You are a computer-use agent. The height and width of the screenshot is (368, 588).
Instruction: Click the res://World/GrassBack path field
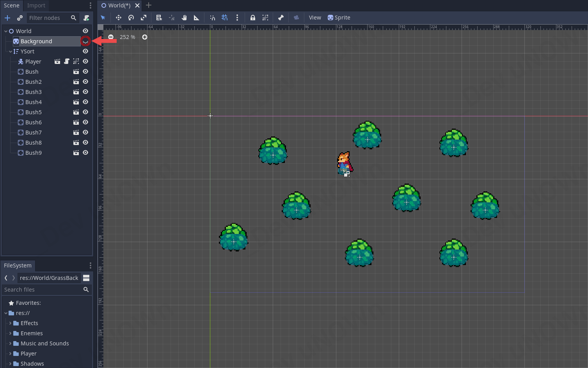tap(49, 278)
